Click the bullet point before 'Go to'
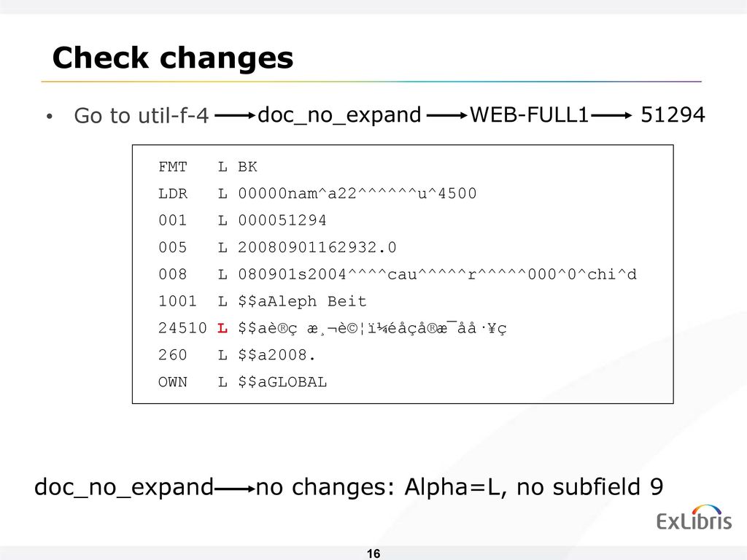 click(x=50, y=116)
